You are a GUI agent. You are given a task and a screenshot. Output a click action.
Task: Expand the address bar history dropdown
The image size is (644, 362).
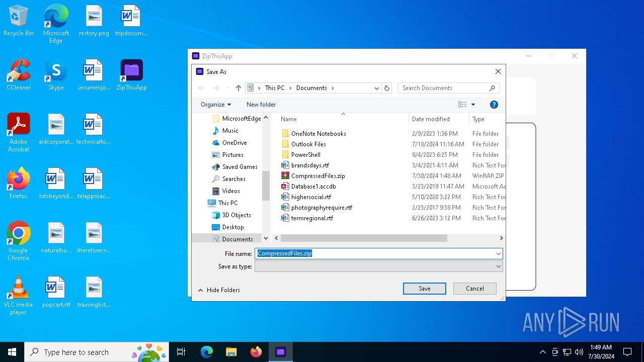pos(376,88)
